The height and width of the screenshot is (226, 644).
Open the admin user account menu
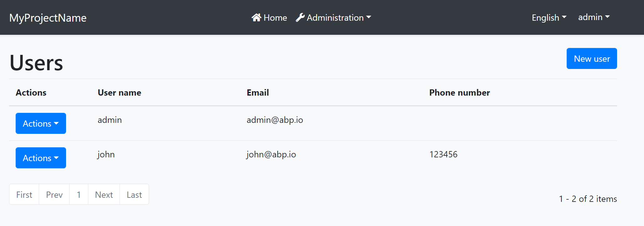[593, 17]
